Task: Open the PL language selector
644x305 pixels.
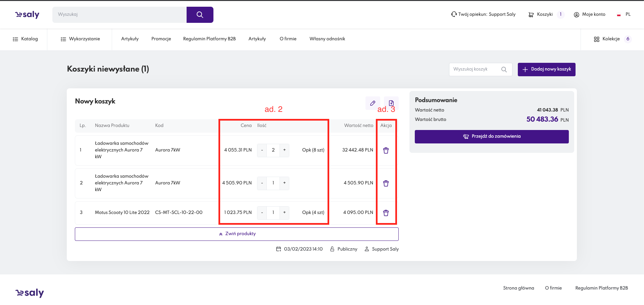Action: [624, 14]
